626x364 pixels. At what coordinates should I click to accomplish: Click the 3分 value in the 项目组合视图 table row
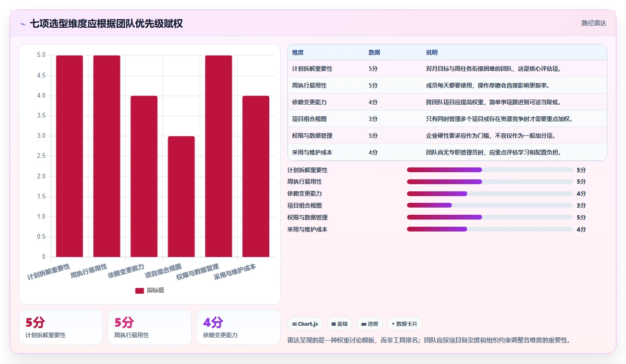[373, 119]
